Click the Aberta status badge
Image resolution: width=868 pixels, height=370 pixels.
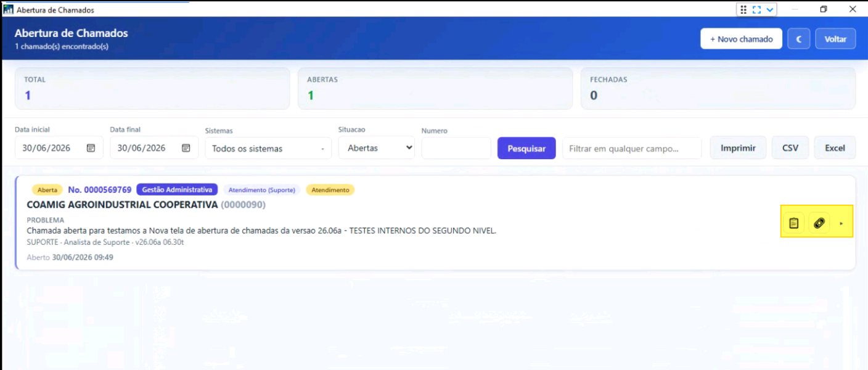pos(47,190)
